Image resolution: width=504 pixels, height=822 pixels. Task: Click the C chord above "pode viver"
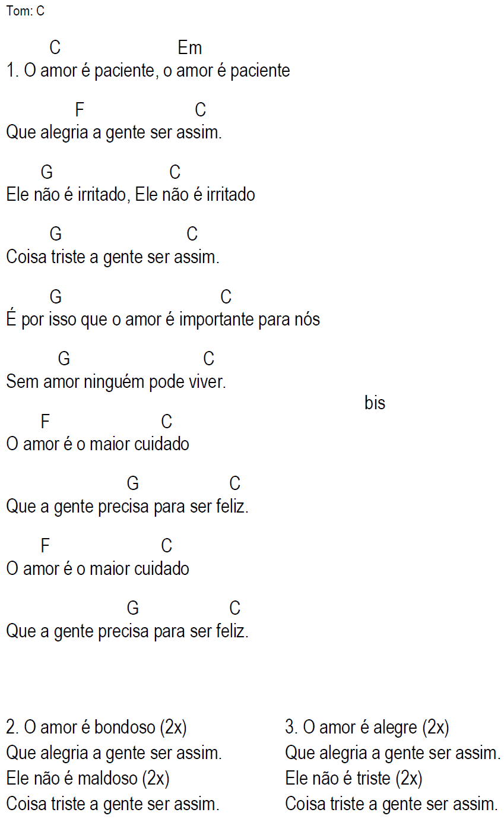tap(208, 359)
